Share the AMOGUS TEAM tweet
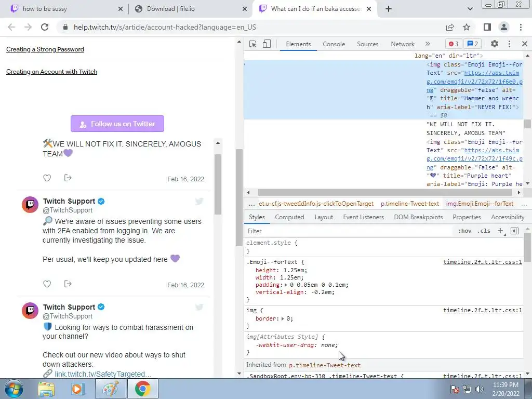Screen dimensions: 532x399 click(68, 178)
